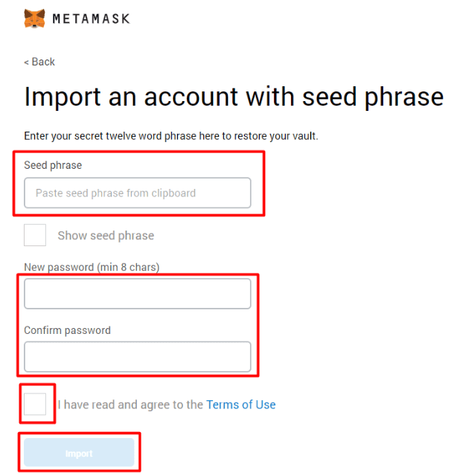Click the 'New password' field label
The image size is (457, 476).
click(x=59, y=266)
